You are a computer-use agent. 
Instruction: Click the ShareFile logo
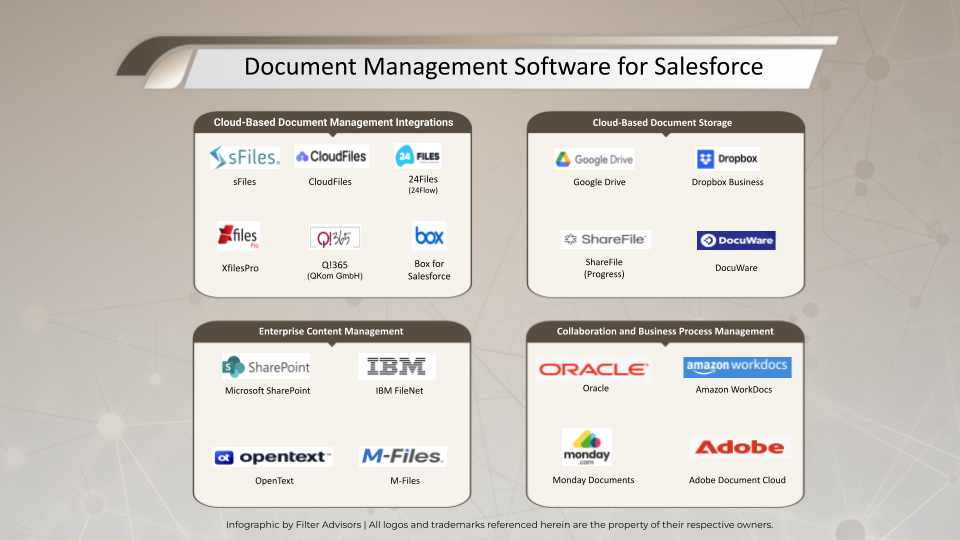pos(605,239)
